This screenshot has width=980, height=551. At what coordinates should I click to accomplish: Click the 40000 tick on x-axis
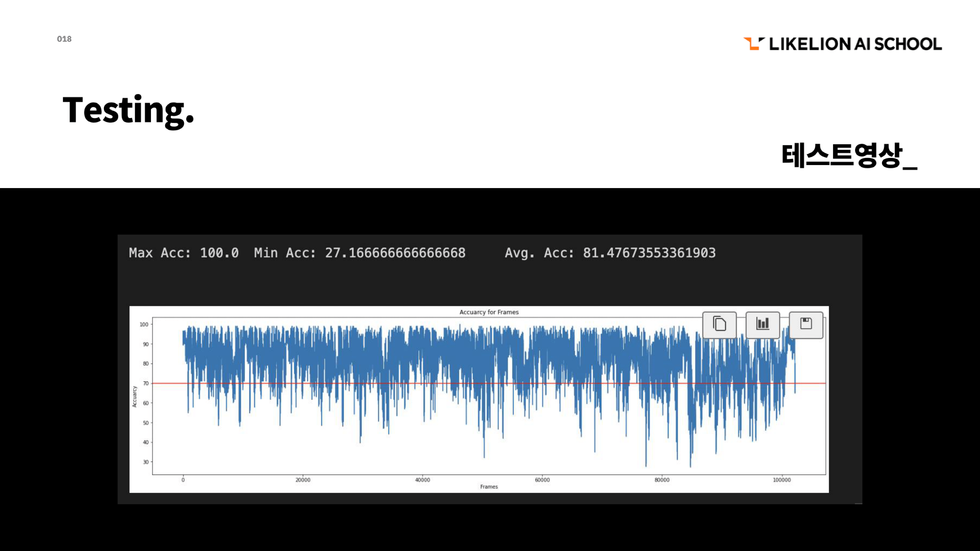point(422,480)
